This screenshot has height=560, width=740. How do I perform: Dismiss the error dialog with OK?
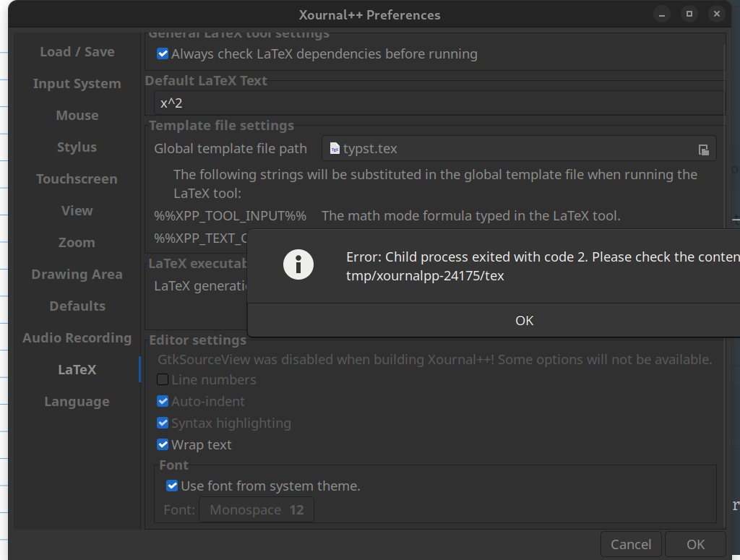point(525,320)
